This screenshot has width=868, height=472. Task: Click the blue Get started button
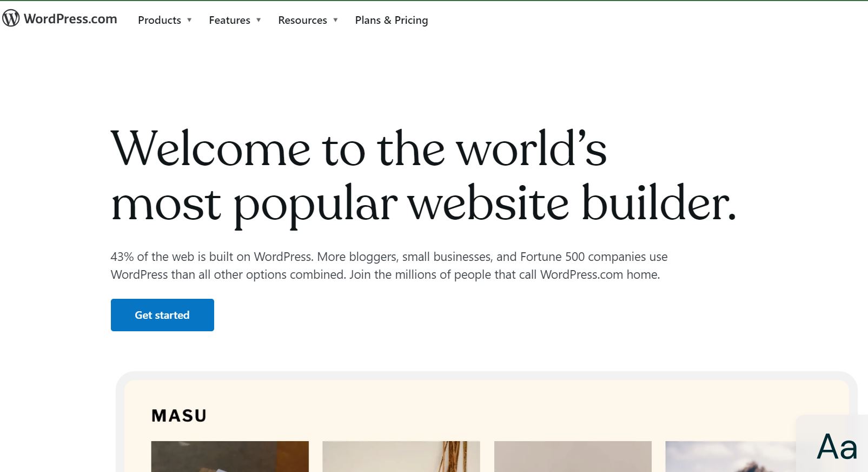(162, 315)
